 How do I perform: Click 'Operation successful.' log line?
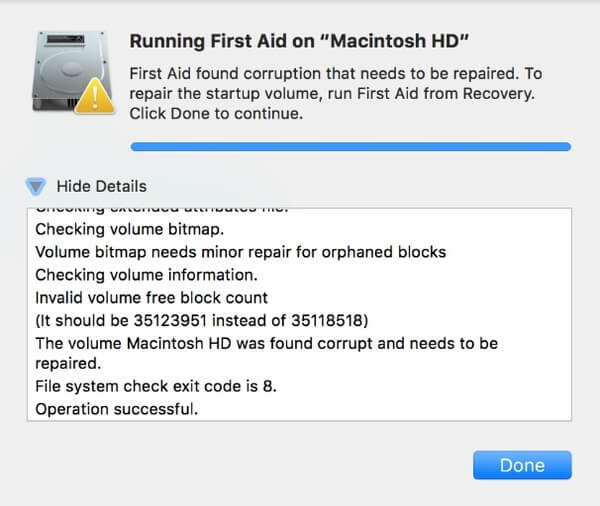116,409
